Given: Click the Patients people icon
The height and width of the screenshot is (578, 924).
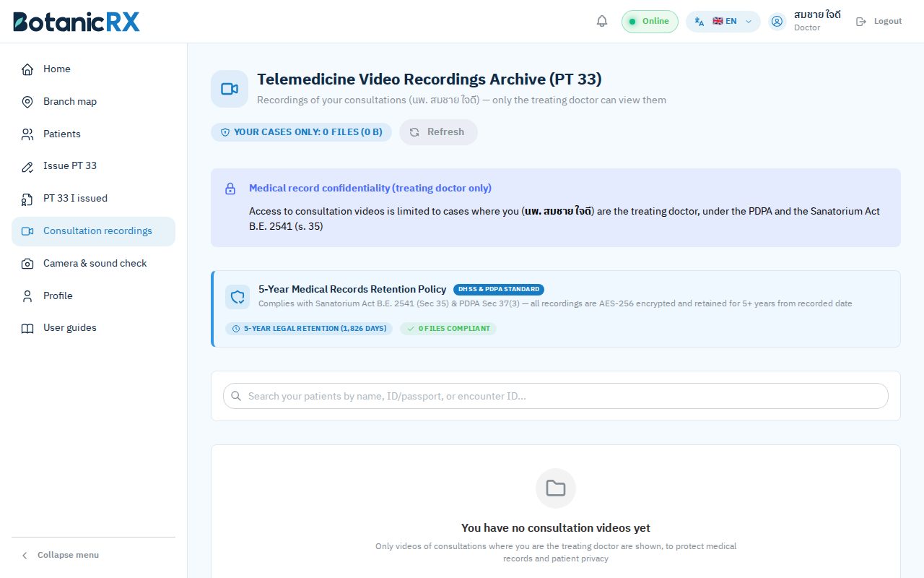Looking at the screenshot, I should tap(27, 134).
